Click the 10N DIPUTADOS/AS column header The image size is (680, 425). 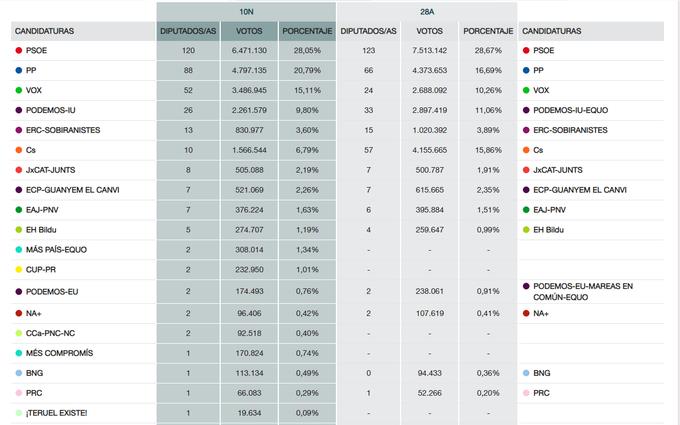(188, 31)
